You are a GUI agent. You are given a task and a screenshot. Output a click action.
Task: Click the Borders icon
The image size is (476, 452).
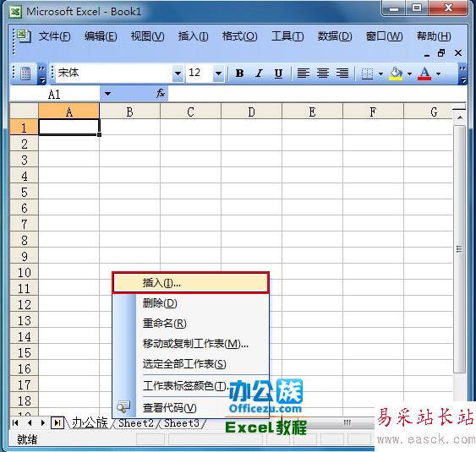[x=367, y=74]
